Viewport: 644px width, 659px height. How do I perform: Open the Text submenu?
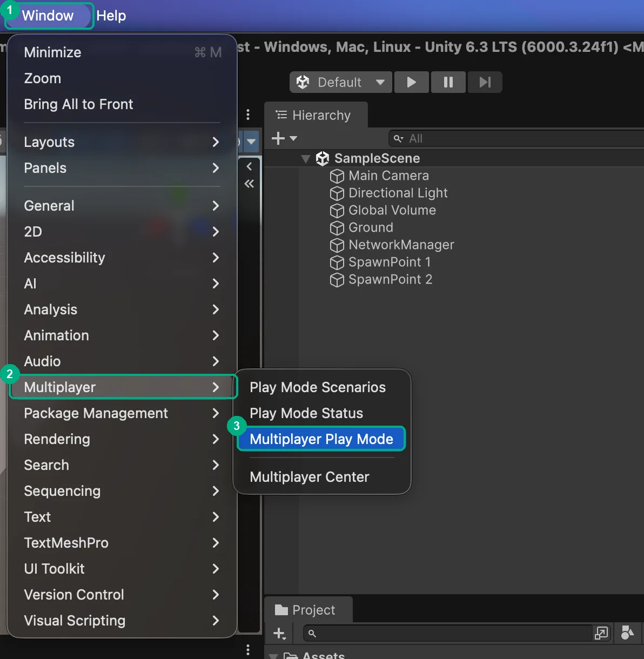122,517
